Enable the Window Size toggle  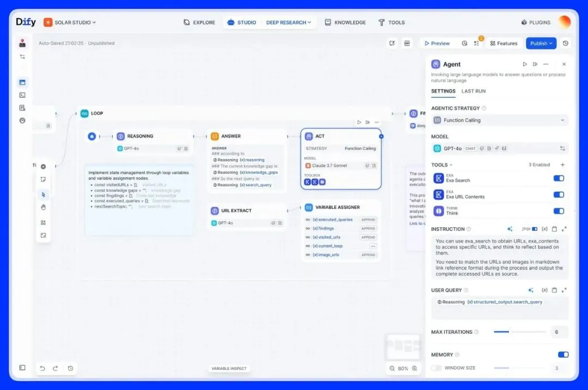pyautogui.click(x=436, y=368)
